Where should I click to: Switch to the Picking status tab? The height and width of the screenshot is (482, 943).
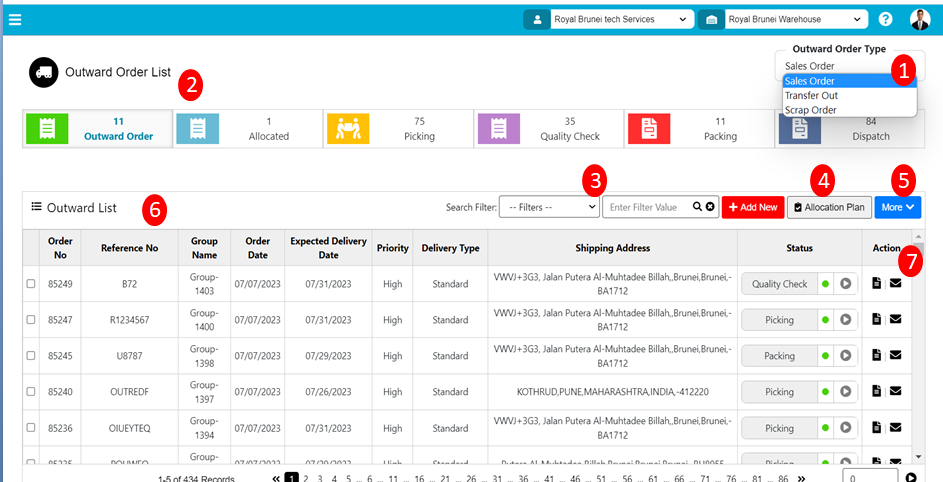click(x=397, y=128)
